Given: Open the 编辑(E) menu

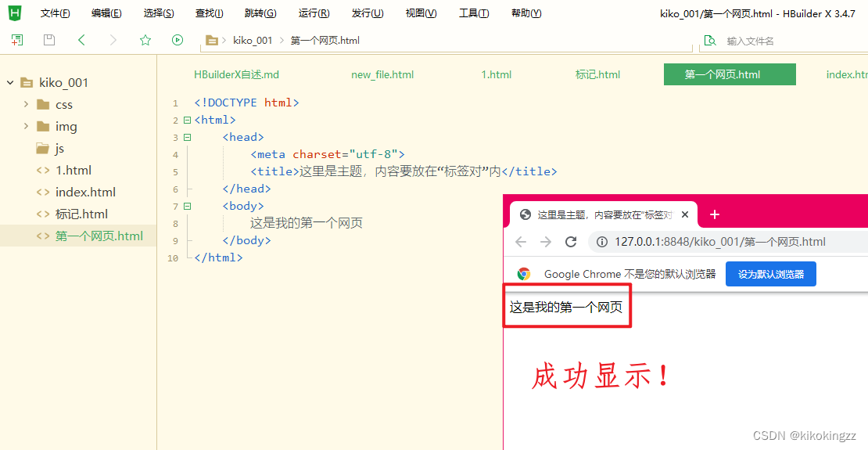Looking at the screenshot, I should point(107,13).
